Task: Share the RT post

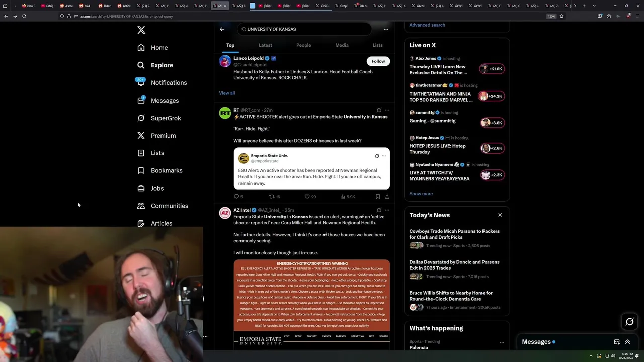Action: click(387, 197)
